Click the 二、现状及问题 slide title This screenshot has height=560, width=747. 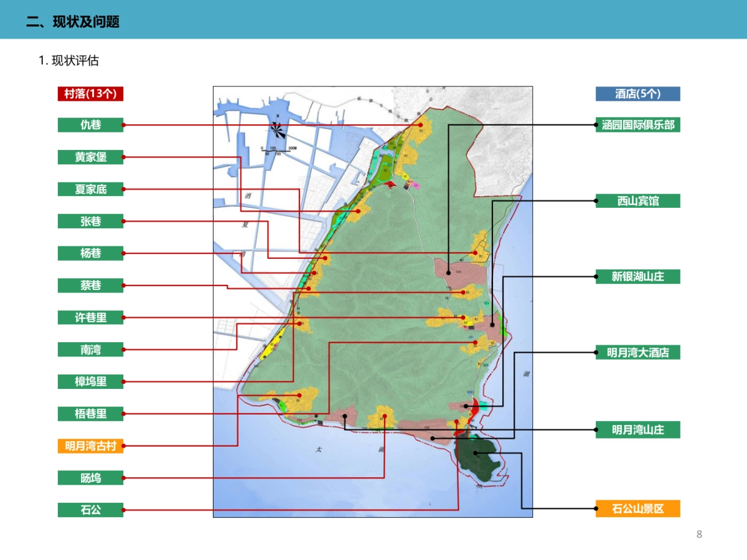pyautogui.click(x=73, y=22)
